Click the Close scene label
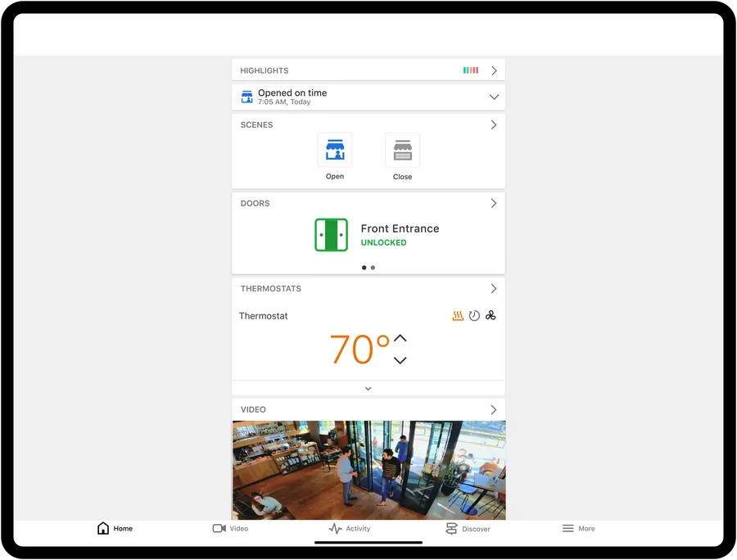Viewport: 737px width, 560px height. point(402,177)
